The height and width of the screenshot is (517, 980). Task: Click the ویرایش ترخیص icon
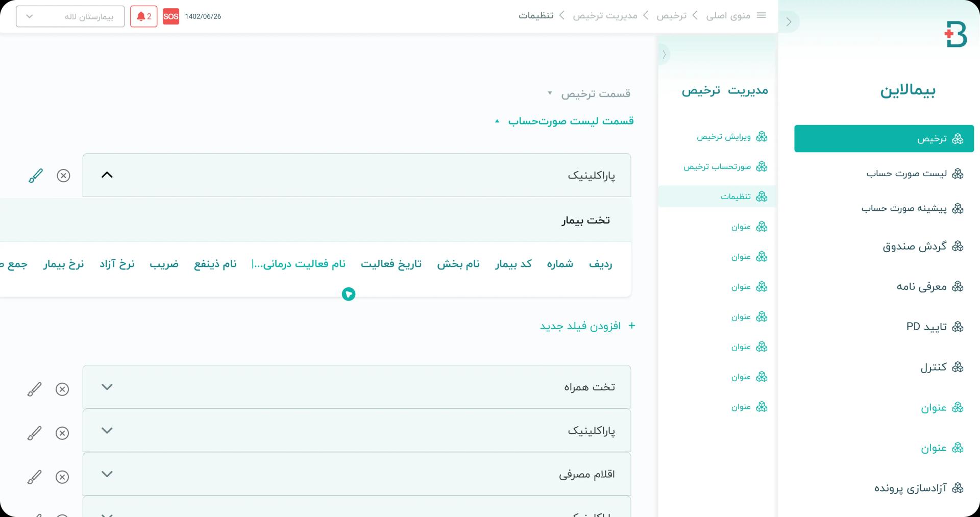(762, 136)
